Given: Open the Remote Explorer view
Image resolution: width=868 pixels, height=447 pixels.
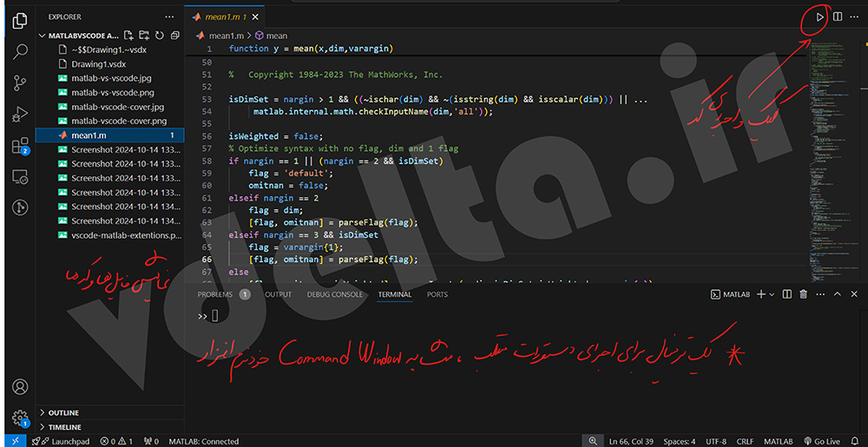Looking at the screenshot, I should [x=20, y=176].
